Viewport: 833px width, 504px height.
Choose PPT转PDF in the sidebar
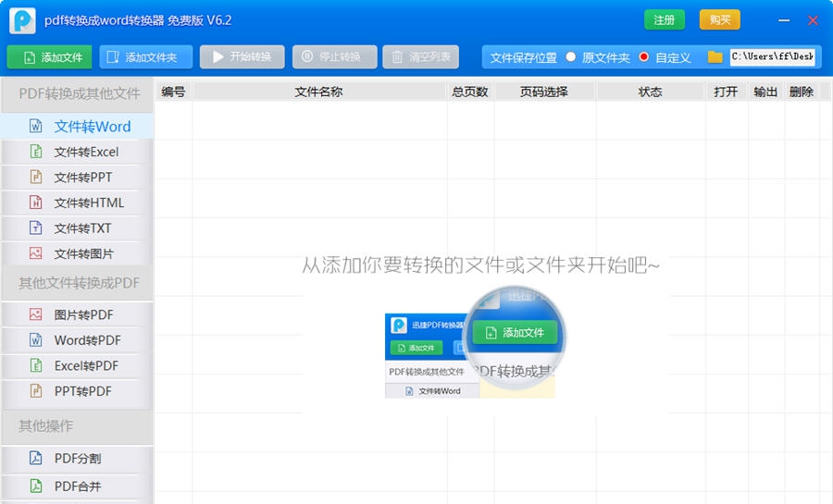pyautogui.click(x=78, y=391)
